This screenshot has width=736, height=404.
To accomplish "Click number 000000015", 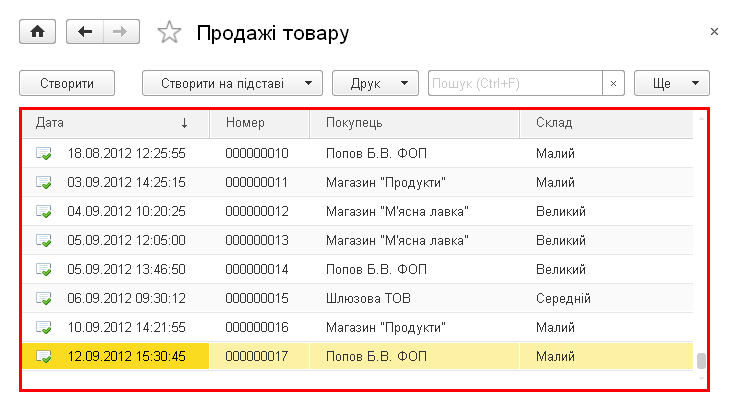I will pos(257,298).
